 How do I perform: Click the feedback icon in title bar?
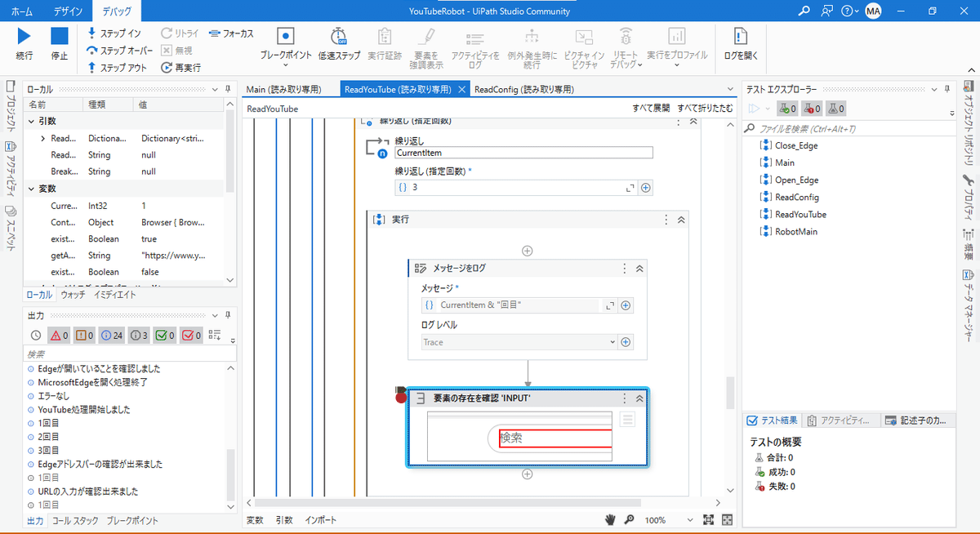coord(826,11)
